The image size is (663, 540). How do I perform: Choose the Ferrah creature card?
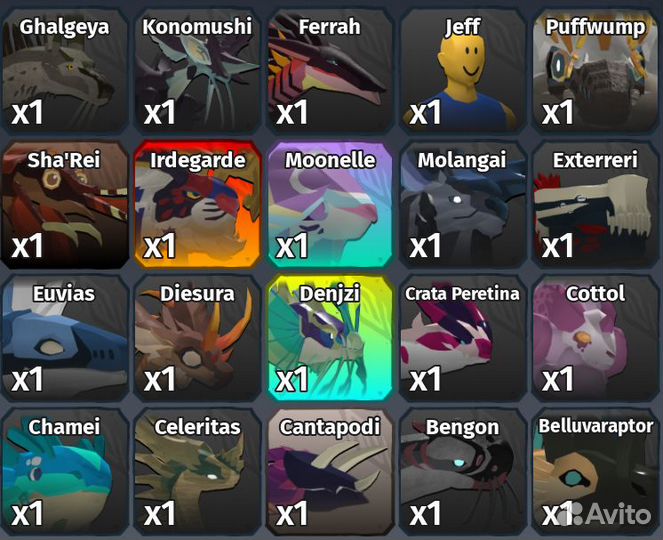(330, 71)
